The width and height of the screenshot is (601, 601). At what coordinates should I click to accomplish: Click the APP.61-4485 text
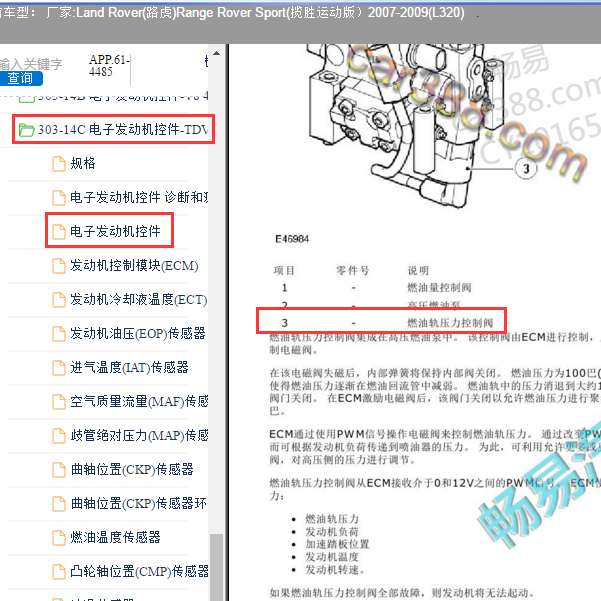click(x=108, y=66)
